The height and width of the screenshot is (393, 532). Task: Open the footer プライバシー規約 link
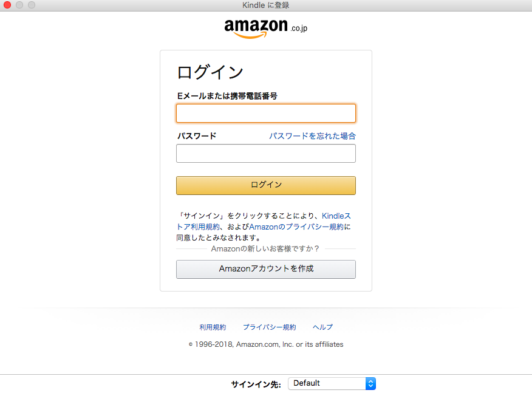pyautogui.click(x=270, y=327)
